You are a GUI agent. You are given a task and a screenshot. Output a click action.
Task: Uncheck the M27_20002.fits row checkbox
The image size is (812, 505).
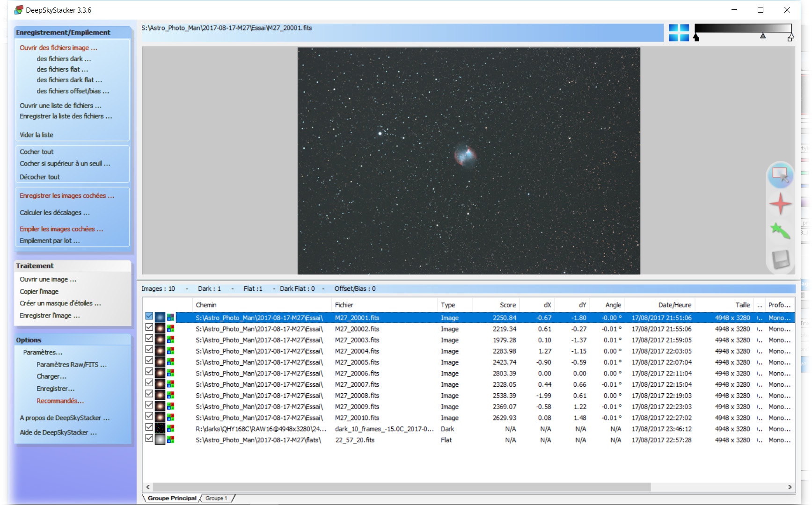click(149, 327)
